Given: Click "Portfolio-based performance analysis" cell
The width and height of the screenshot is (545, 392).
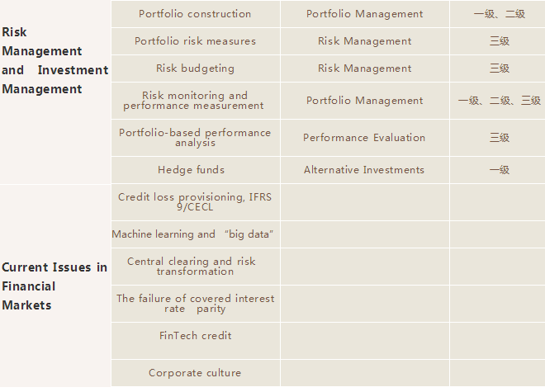Looking at the screenshot, I should (x=195, y=138).
